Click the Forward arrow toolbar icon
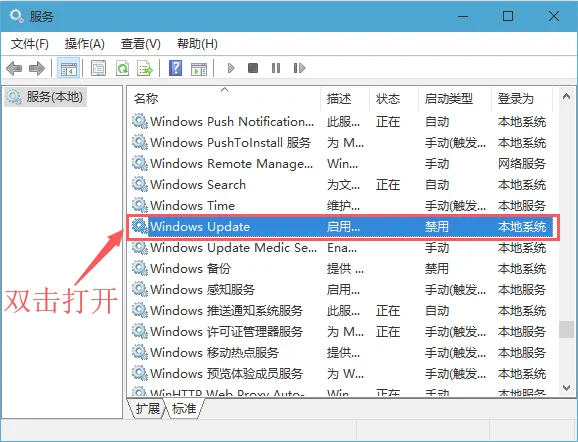The height and width of the screenshot is (442, 578). pos(37,68)
